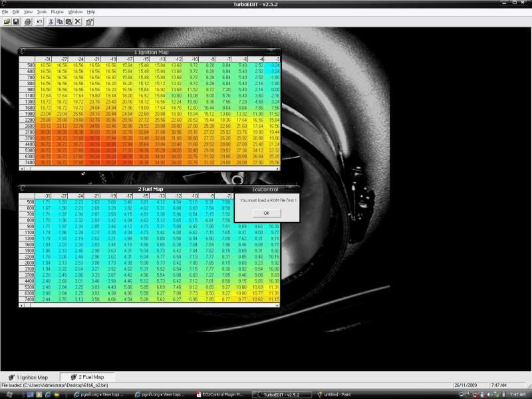Click the Print toolbar icon
This screenshot has width=532, height=399.
coord(28,22)
